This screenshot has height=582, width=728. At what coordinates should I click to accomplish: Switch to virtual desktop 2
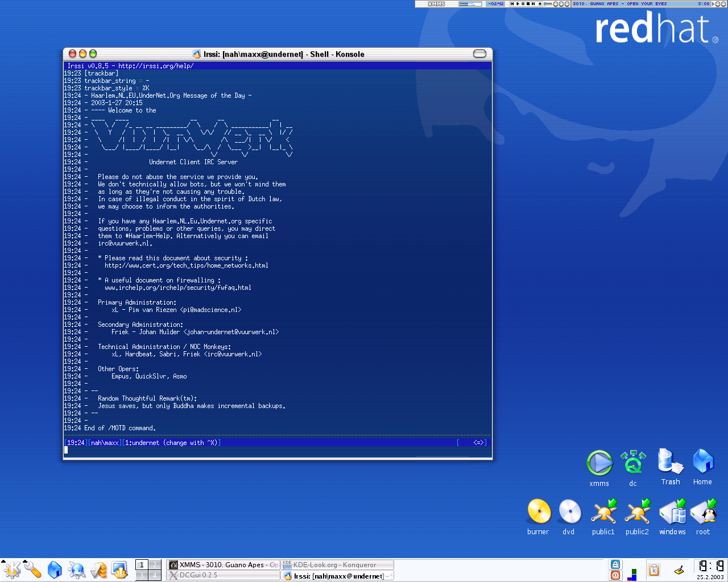[x=154, y=564]
